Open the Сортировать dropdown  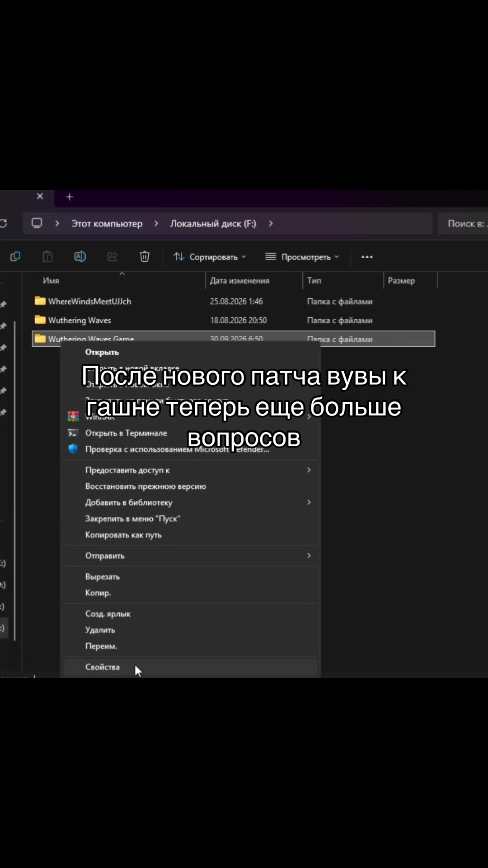pyautogui.click(x=210, y=257)
